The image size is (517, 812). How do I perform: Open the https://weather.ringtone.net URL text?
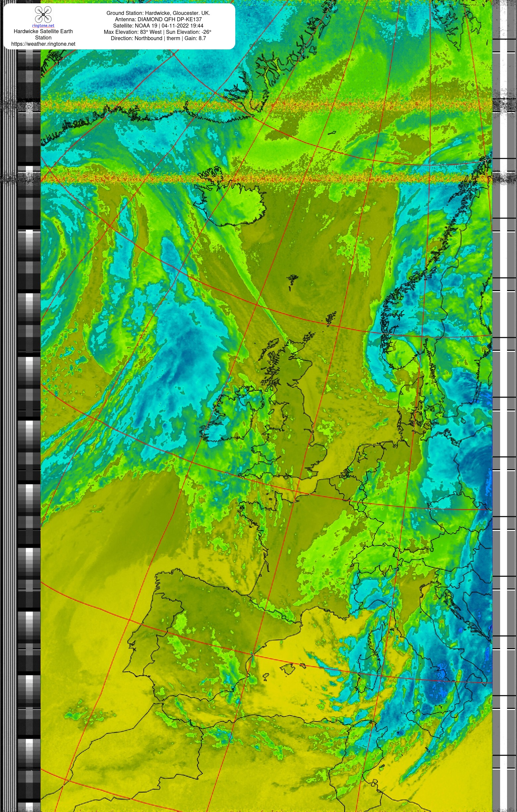click(x=43, y=44)
